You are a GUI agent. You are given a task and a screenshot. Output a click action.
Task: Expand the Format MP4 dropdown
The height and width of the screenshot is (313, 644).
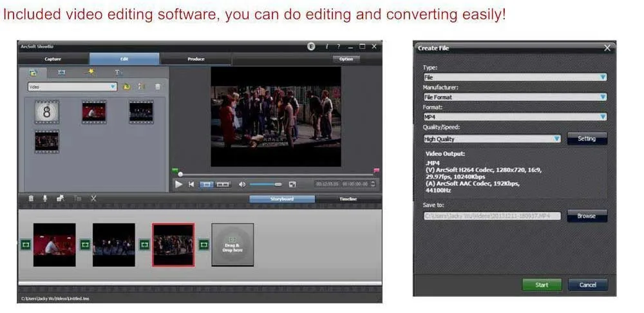(515, 117)
